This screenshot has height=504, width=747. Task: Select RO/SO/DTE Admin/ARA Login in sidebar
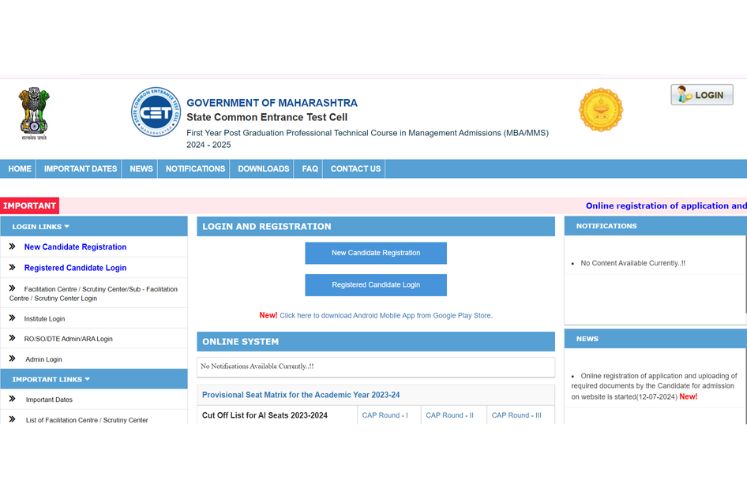point(68,339)
